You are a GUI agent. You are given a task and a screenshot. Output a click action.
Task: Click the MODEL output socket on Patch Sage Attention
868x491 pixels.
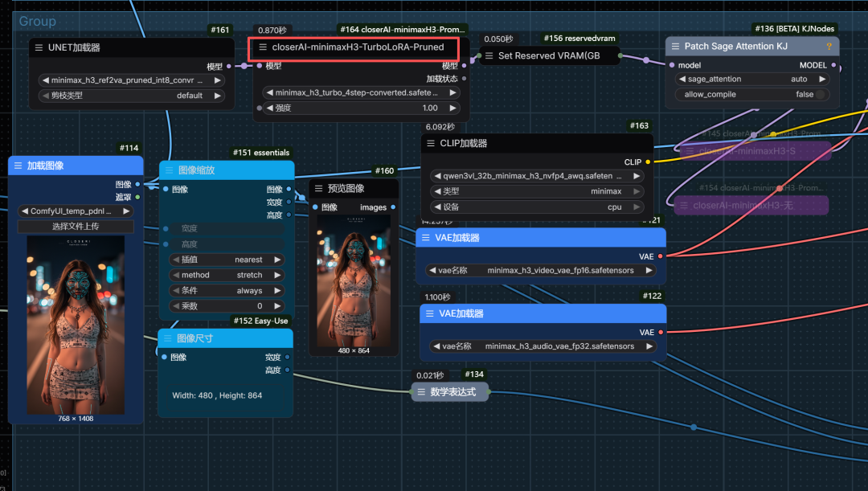tap(833, 65)
